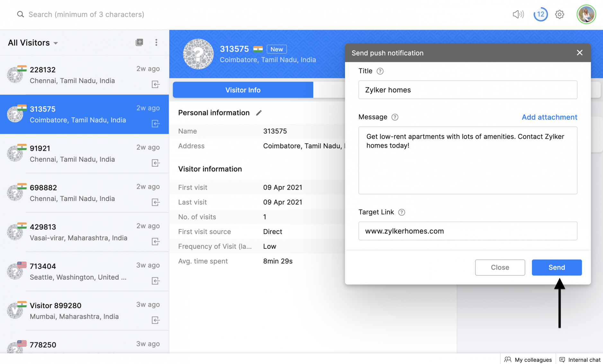The height and width of the screenshot is (364, 603).
Task: Click the Avg. time spent value 8min 29s
Action: 278,261
